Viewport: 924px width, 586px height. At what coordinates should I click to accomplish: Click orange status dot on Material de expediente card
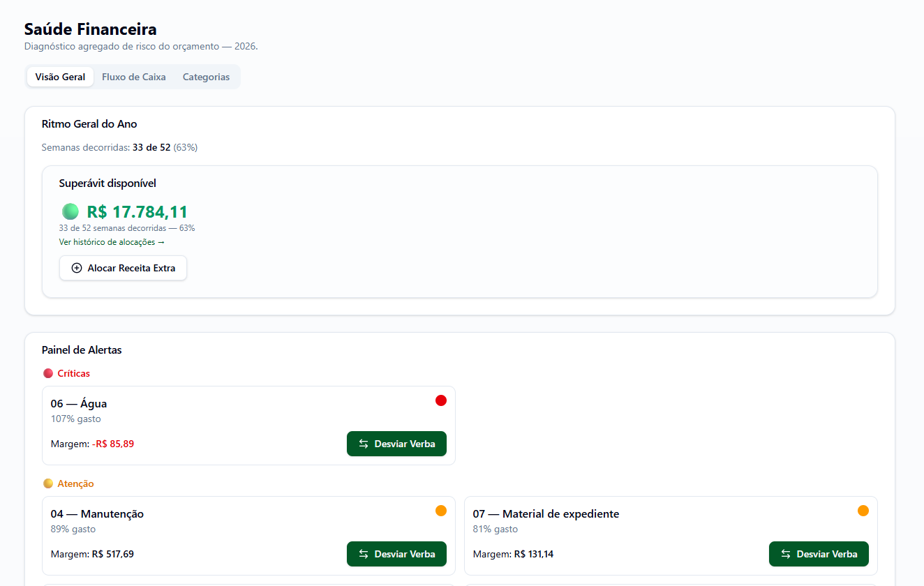click(863, 511)
